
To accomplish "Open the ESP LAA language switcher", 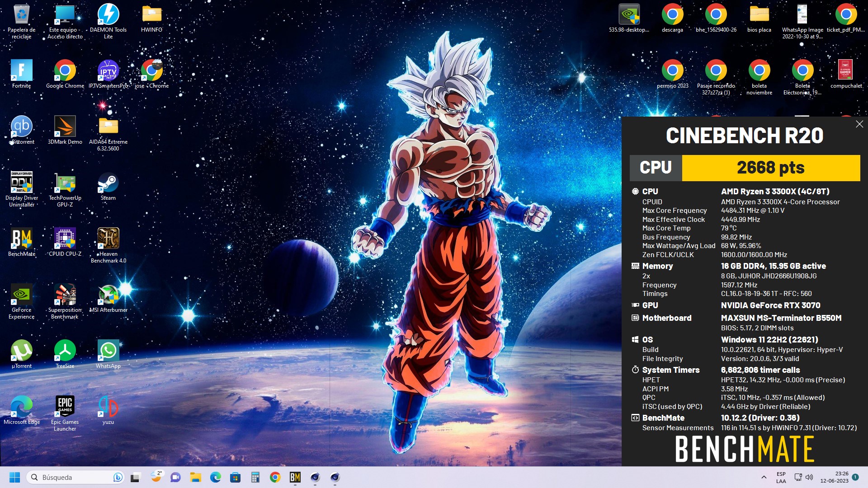I will [781, 478].
